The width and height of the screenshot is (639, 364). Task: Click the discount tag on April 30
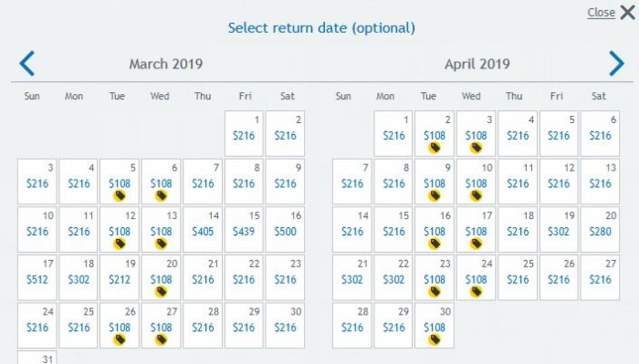click(435, 340)
